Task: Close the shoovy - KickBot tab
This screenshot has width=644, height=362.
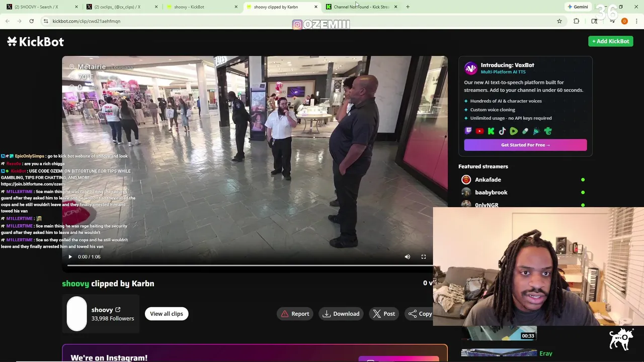Action: [236, 7]
